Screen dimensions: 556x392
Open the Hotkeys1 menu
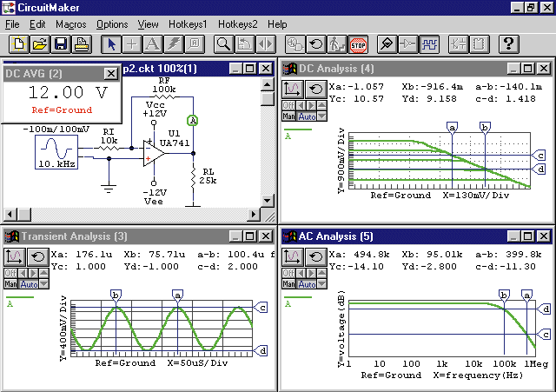(x=188, y=24)
